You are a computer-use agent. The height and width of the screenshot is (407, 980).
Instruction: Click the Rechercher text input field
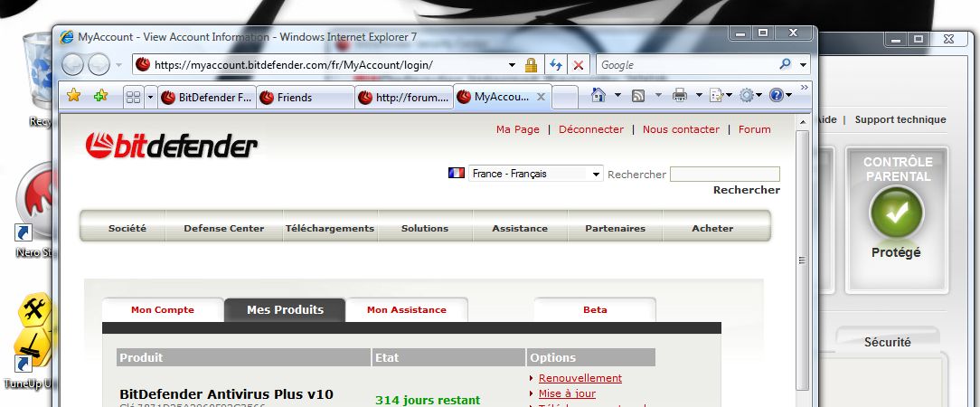(725, 174)
